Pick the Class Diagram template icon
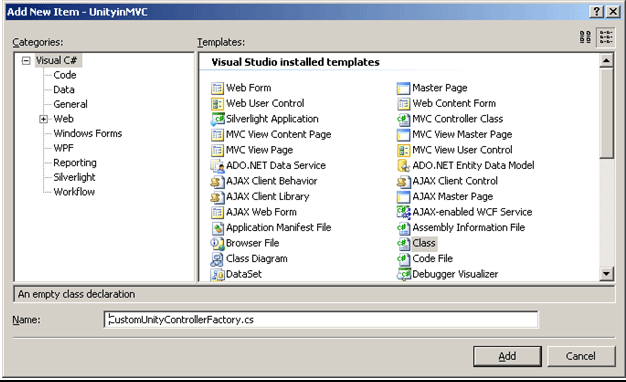This screenshot has width=626, height=382. 217,259
